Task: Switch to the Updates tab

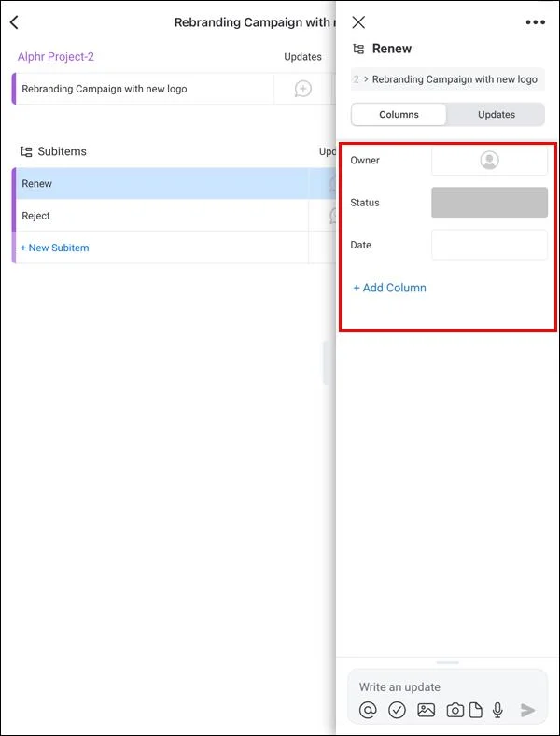Action: tap(497, 115)
